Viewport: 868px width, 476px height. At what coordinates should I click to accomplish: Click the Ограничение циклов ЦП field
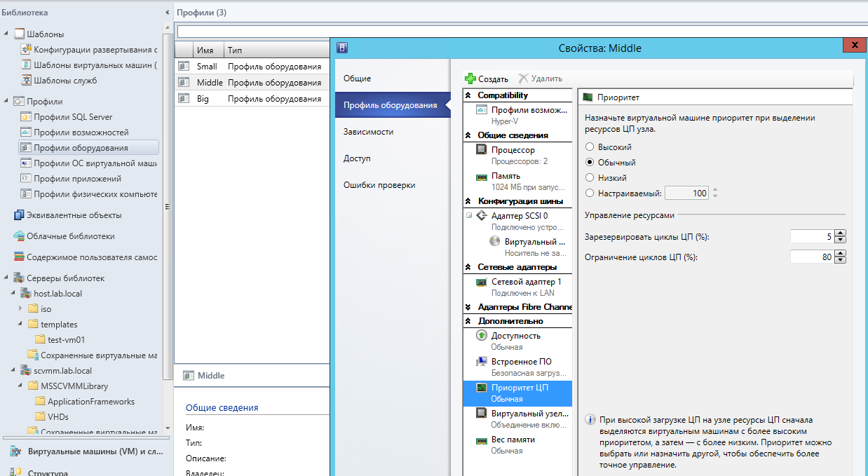coord(811,257)
